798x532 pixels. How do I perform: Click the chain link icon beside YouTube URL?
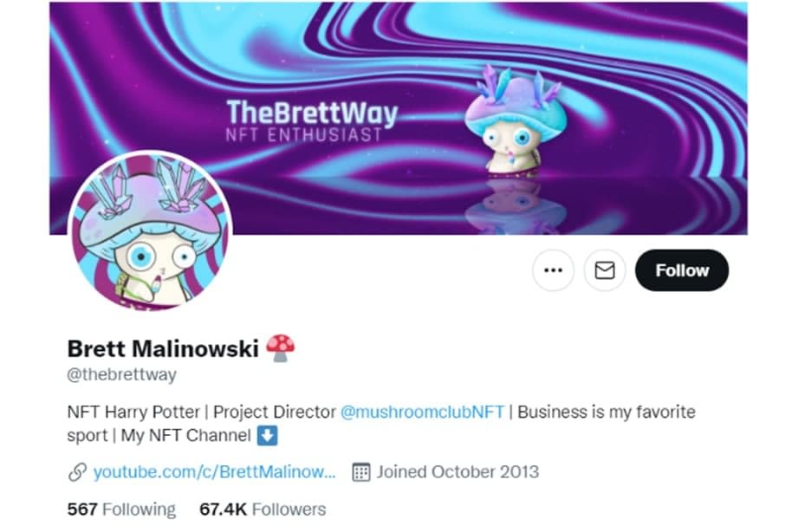pos(77,472)
